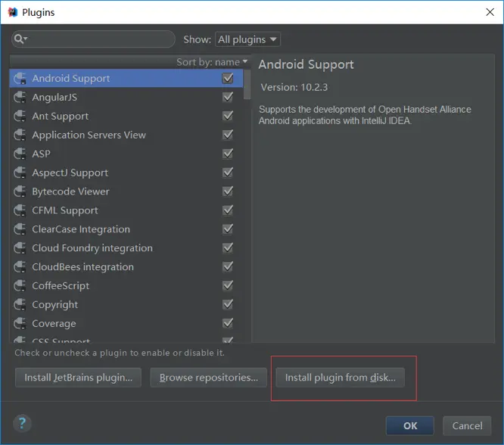This screenshot has width=504, height=445.
Task: Select Cloud Foundry integration row text
Action: pos(92,248)
